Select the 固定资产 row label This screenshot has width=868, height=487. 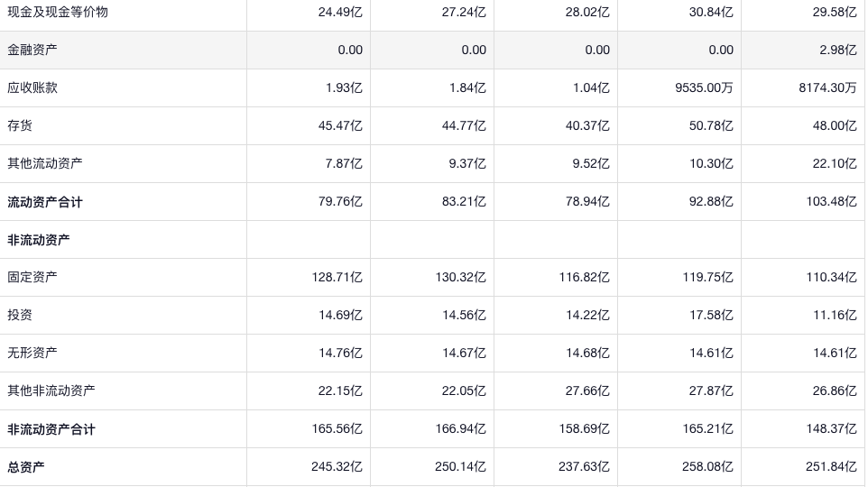pyautogui.click(x=32, y=277)
